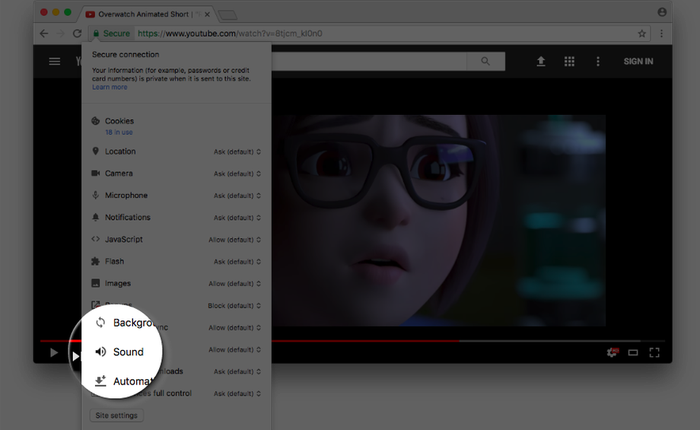Click the JavaScript code icon
Screen dimensions: 700x430
point(95,239)
